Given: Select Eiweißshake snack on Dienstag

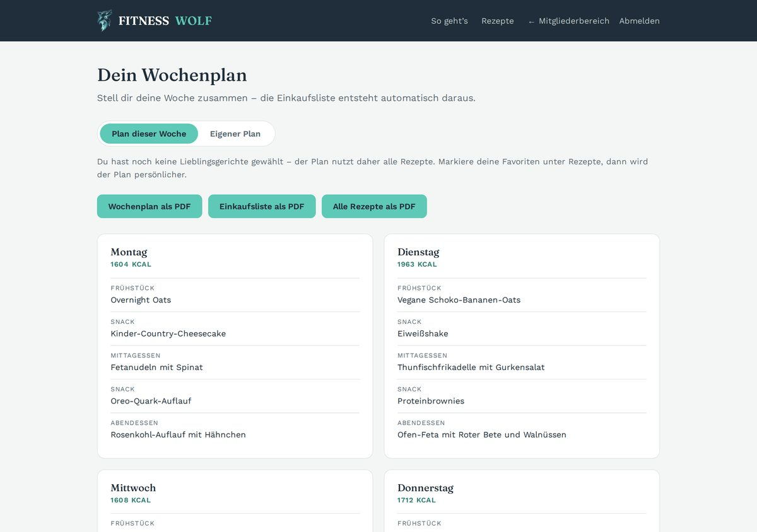Looking at the screenshot, I should [423, 333].
